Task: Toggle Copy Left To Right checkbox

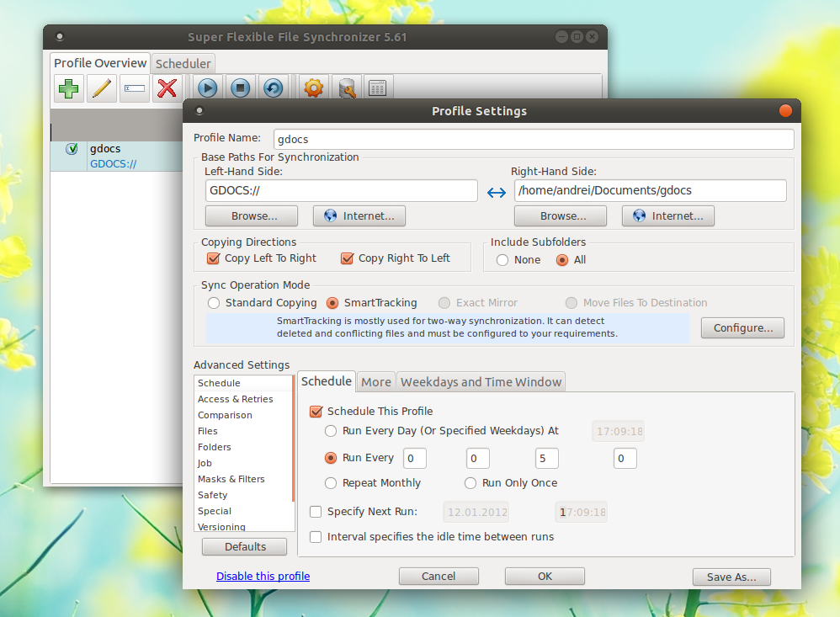Action: point(213,258)
